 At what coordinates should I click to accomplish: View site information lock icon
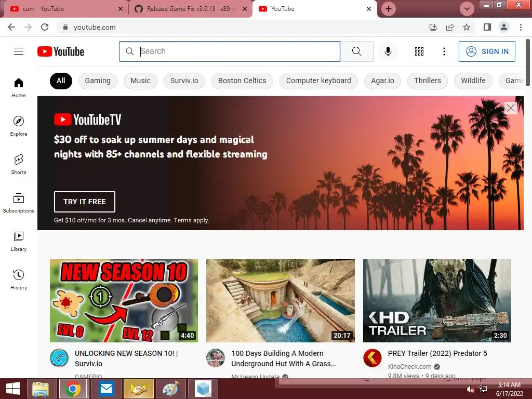(65, 27)
